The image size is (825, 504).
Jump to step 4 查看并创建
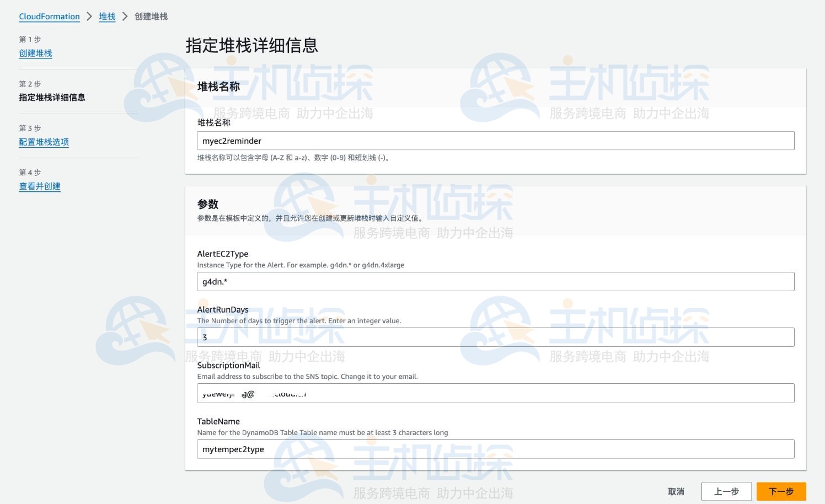click(39, 186)
